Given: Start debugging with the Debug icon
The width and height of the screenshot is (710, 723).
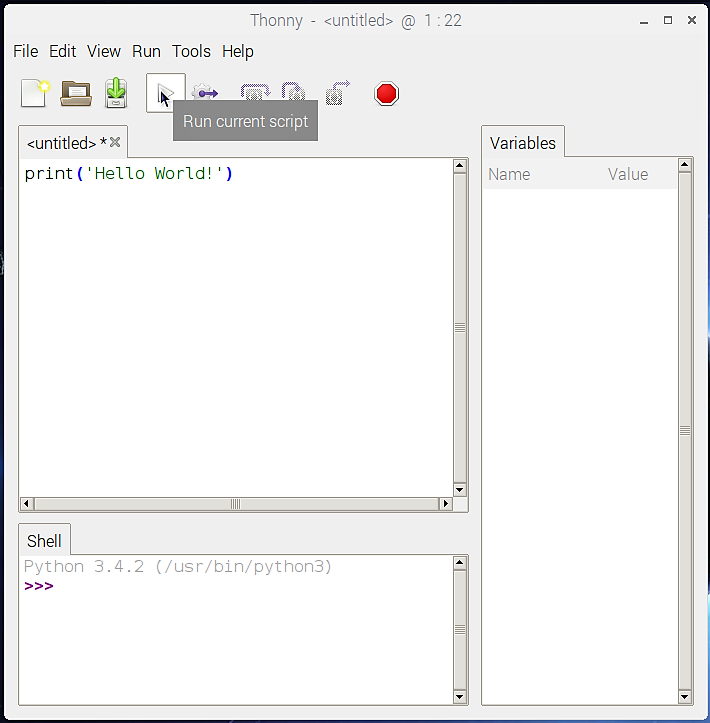Looking at the screenshot, I should point(205,92).
